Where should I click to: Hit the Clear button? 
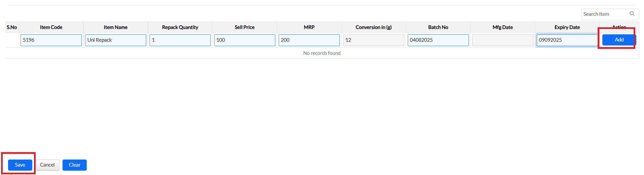coord(75,165)
